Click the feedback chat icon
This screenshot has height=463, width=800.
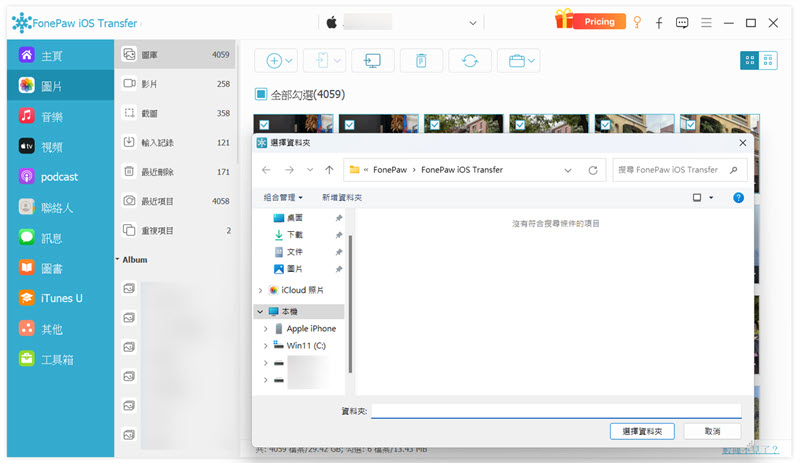pyautogui.click(x=682, y=22)
